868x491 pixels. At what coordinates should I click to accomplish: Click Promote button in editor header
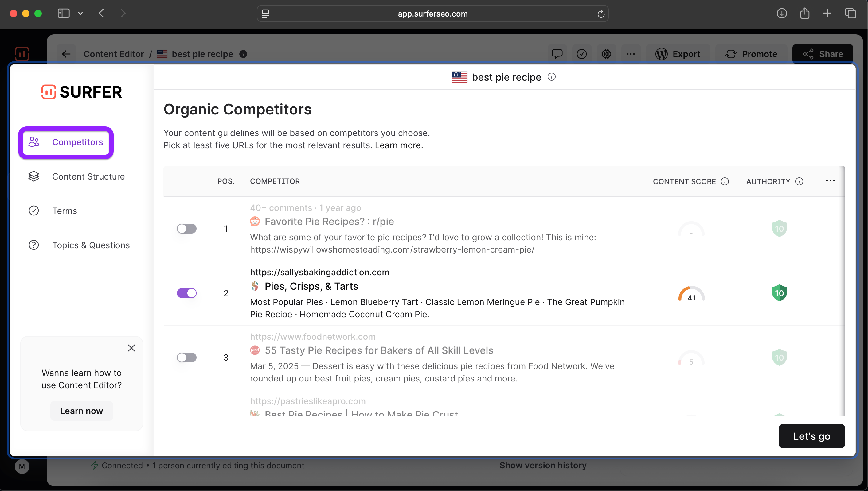pyautogui.click(x=751, y=54)
